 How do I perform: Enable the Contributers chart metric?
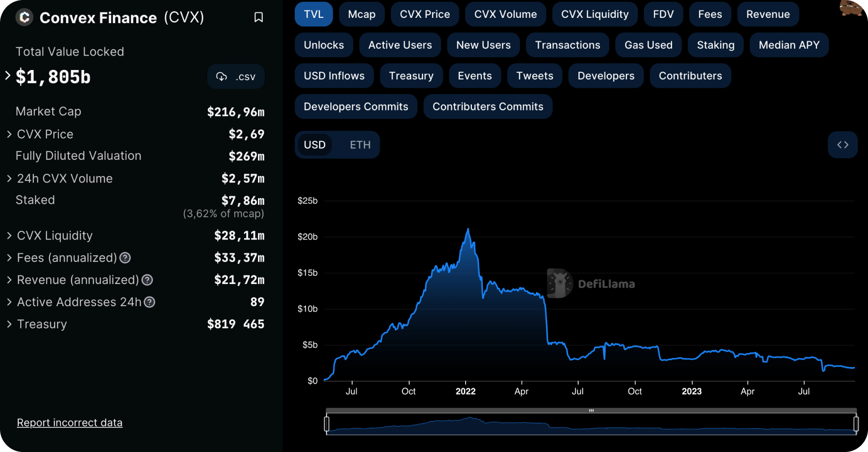tap(690, 76)
